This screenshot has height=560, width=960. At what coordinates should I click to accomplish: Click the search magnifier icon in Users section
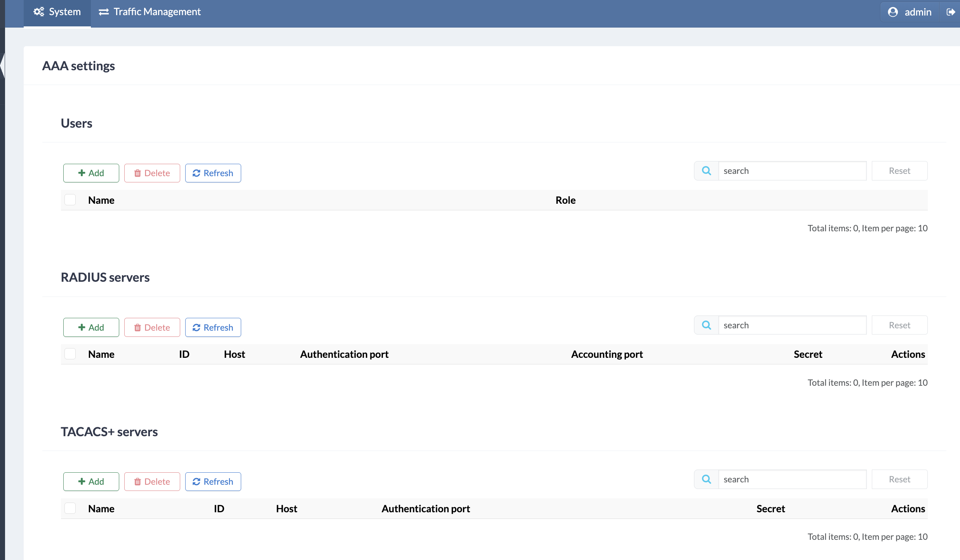pos(706,171)
